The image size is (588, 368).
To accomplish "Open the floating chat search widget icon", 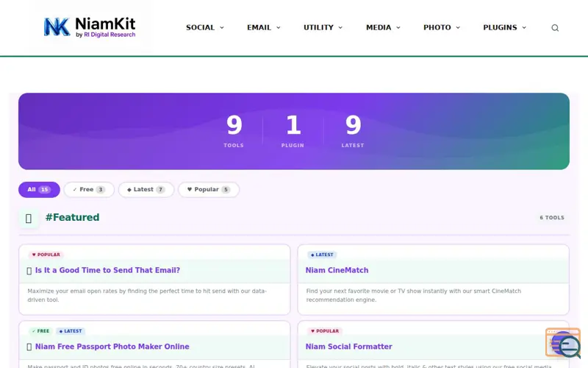I will pos(563,343).
